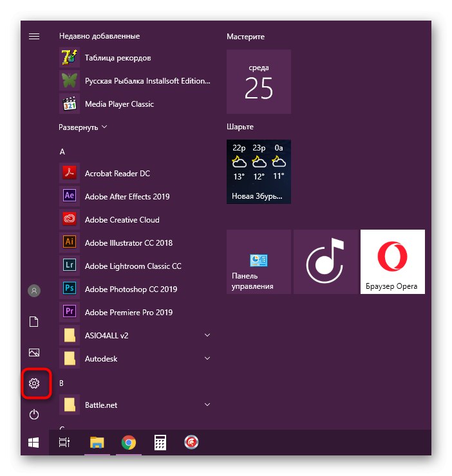Open the Панель управления tile
The width and height of the screenshot is (452, 476).
259,262
